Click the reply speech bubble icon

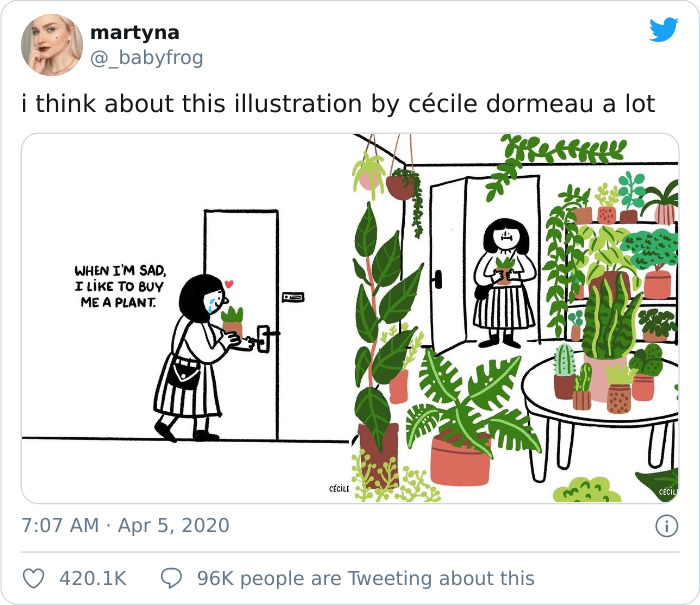172,578
